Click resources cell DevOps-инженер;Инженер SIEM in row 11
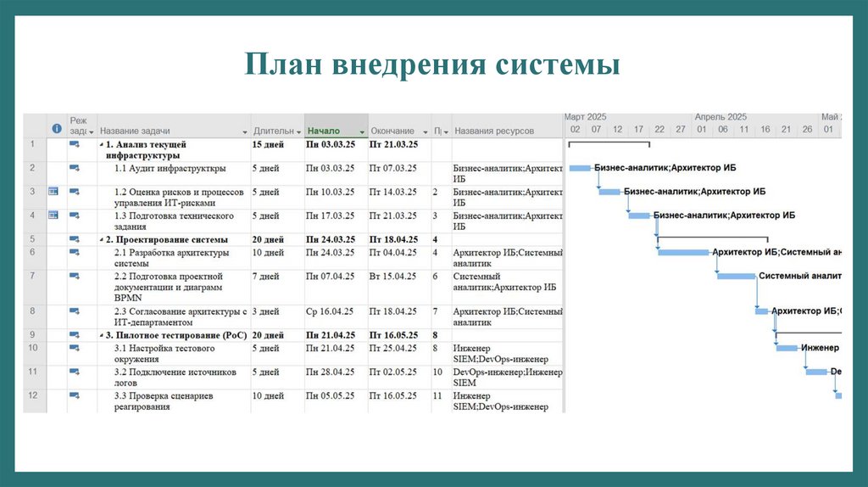This screenshot has height=487, width=868. point(508,378)
